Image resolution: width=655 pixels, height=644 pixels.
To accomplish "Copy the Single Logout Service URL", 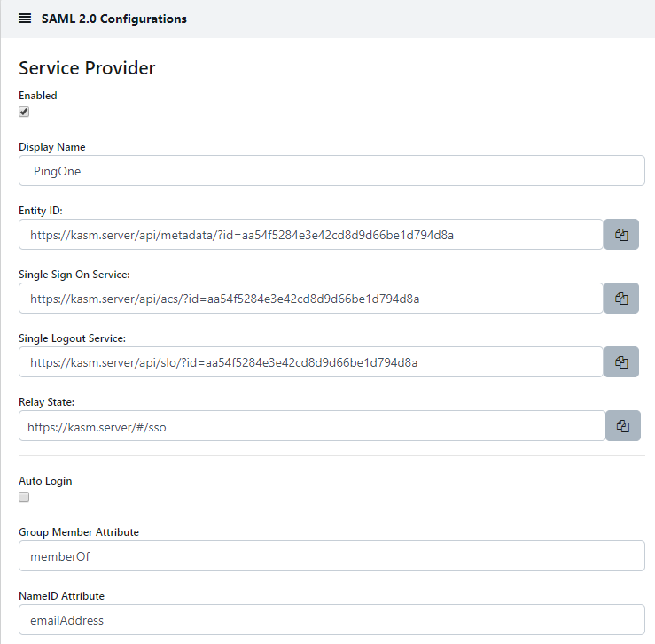I will 621,362.
